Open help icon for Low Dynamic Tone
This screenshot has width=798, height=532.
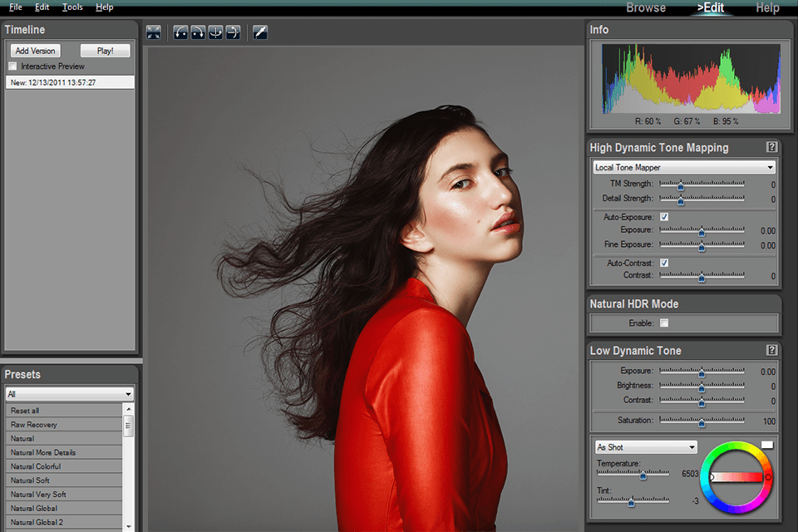[771, 350]
